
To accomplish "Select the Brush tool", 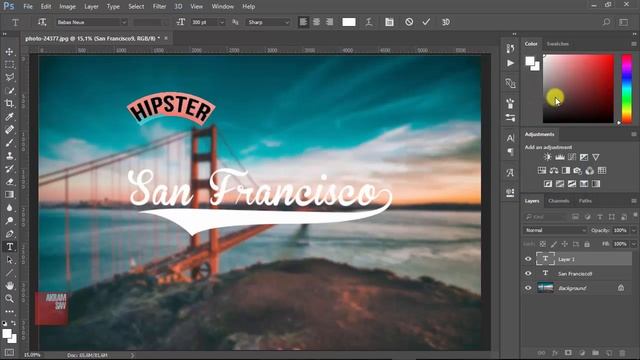I will pyautogui.click(x=9, y=143).
